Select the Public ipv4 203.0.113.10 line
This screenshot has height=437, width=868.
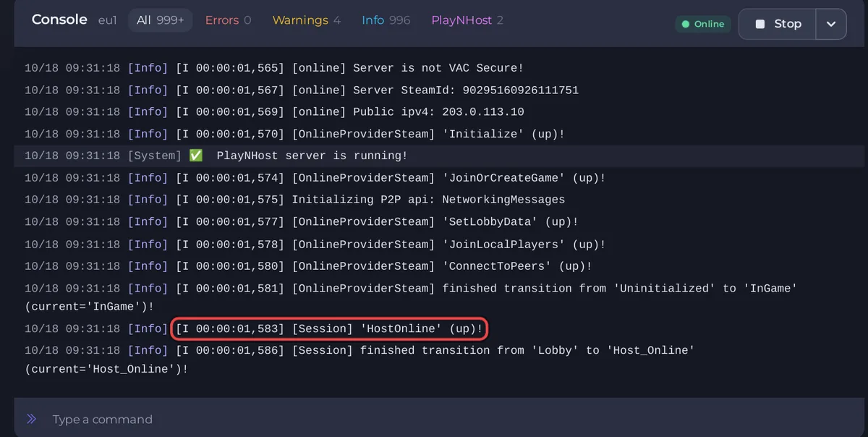coord(274,112)
